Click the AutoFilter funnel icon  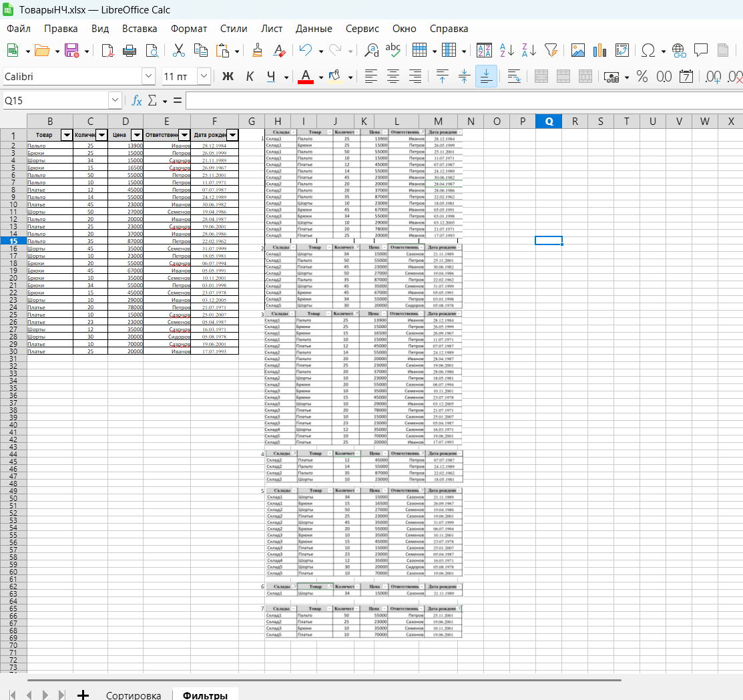click(x=551, y=50)
